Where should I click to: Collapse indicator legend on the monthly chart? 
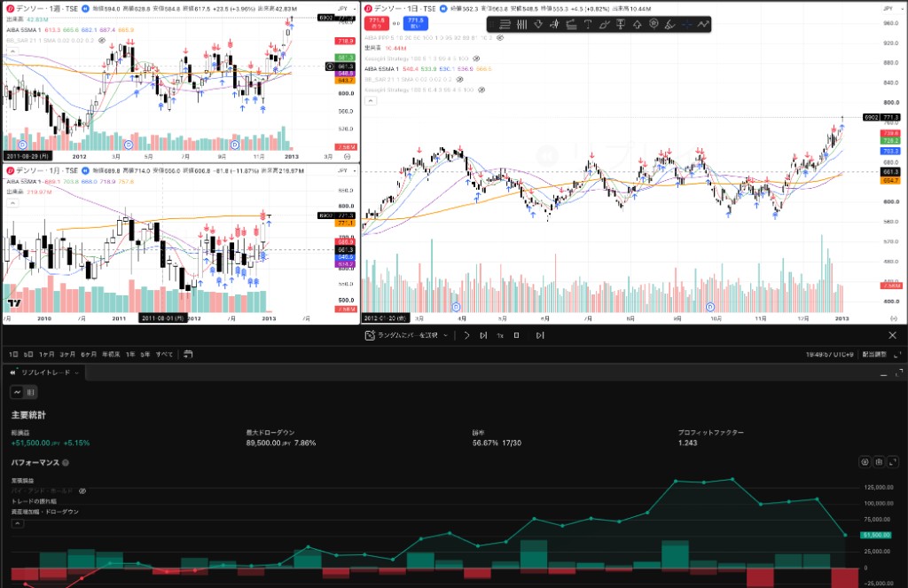(12, 203)
